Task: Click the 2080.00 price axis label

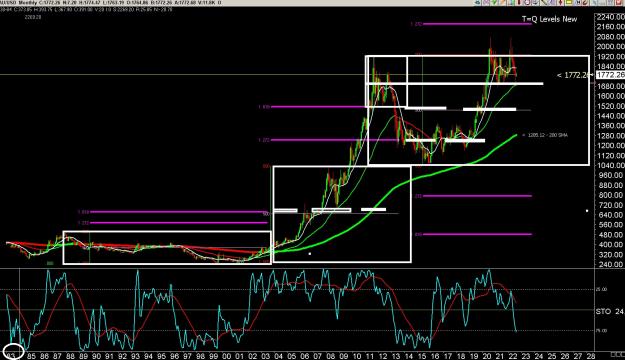Action: point(611,37)
